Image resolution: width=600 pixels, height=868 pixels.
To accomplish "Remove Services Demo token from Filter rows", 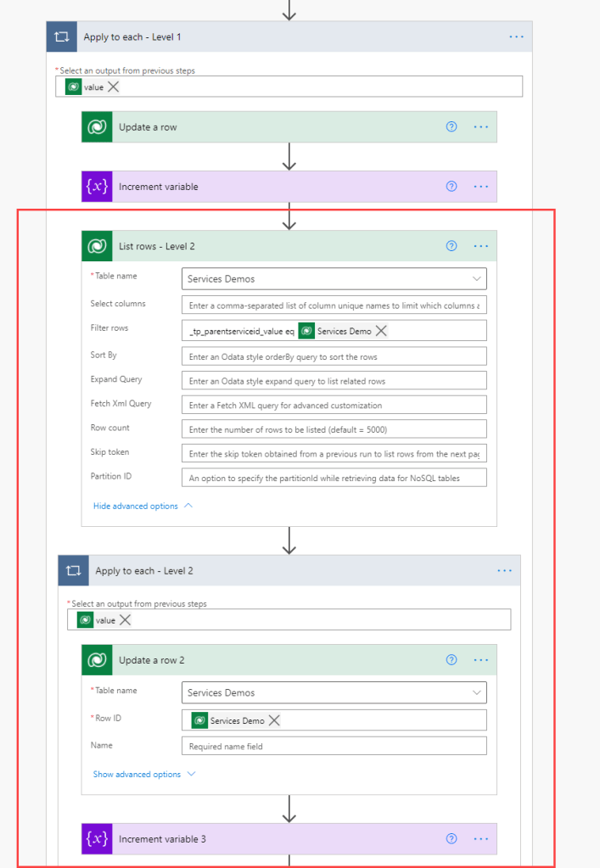I will [x=381, y=331].
